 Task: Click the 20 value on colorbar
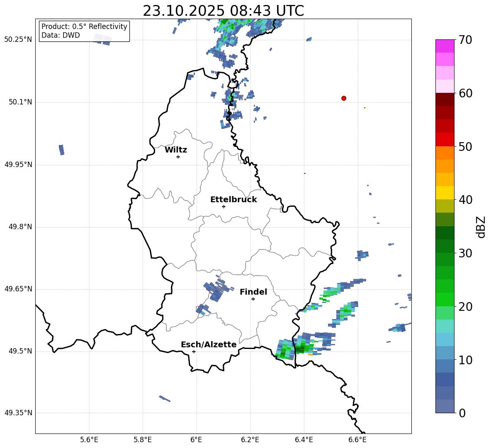tap(465, 306)
